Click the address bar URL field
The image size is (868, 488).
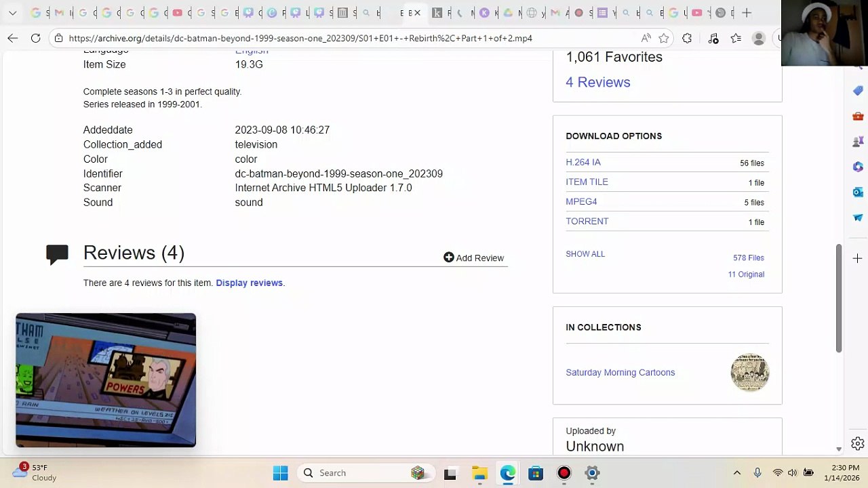353,39
